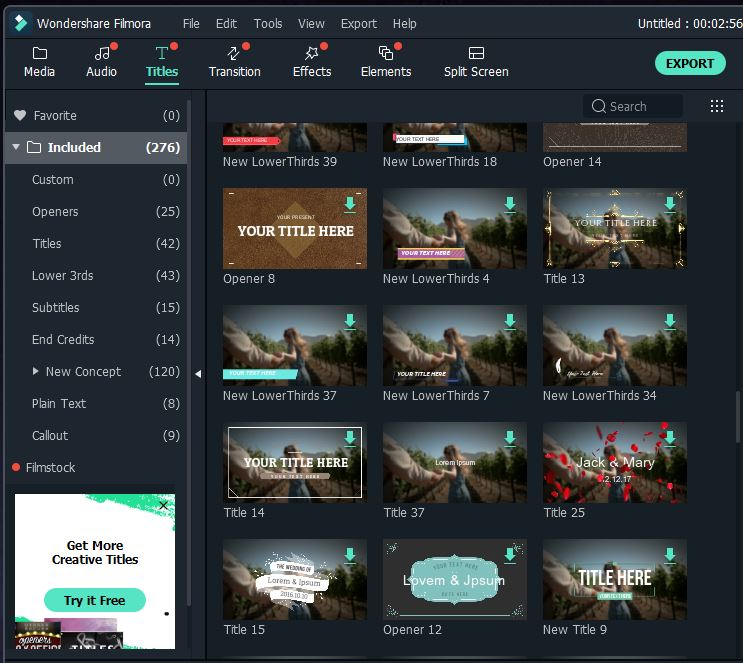743x663 pixels.
Task: Open the Export menu
Action: [358, 23]
